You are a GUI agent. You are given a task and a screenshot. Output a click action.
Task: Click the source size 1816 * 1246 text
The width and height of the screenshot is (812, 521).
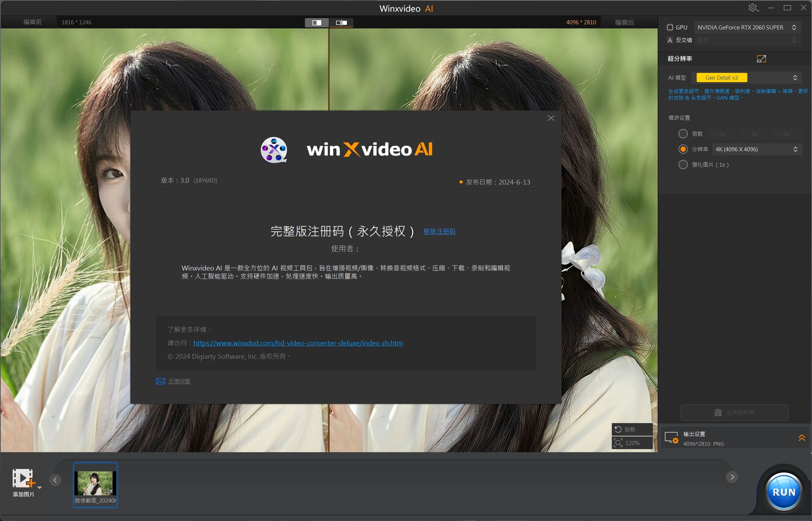click(76, 22)
